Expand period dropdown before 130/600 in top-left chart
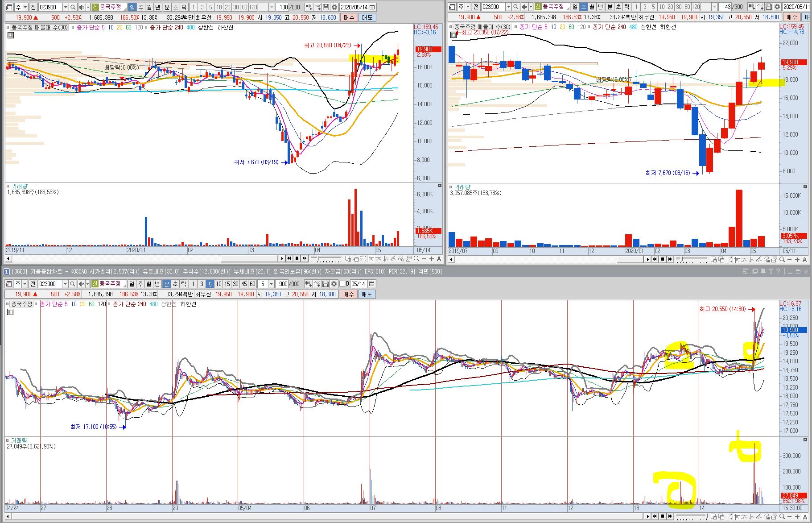 272,7
